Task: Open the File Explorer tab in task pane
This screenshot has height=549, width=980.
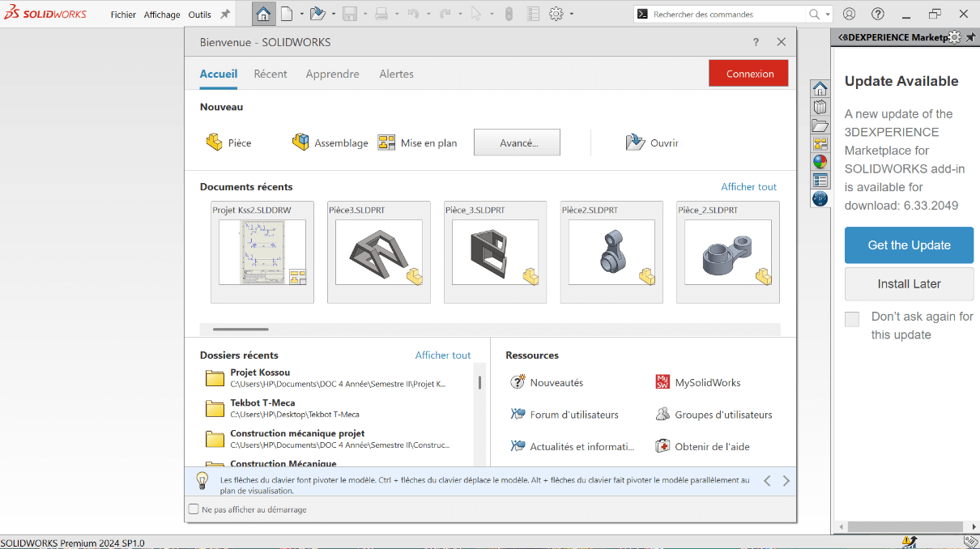Action: 820,126
